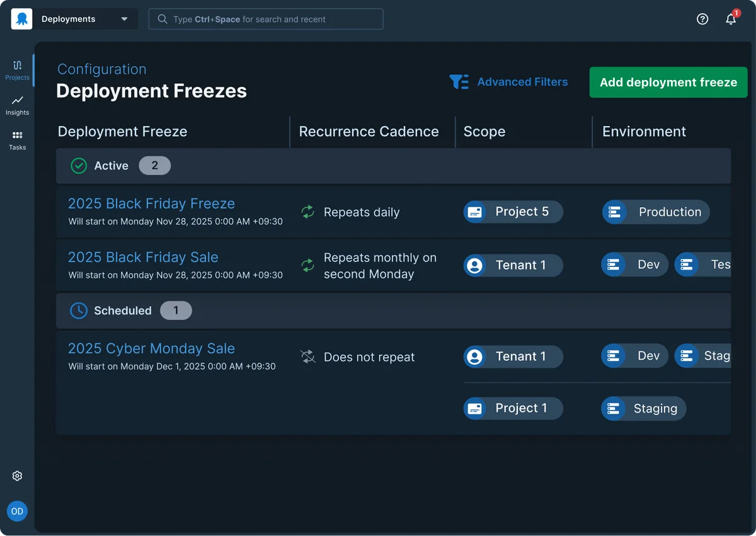This screenshot has height=536, width=756.
Task: Click Tenant 1 chip in Black Friday Sale row
Action: 513,265
